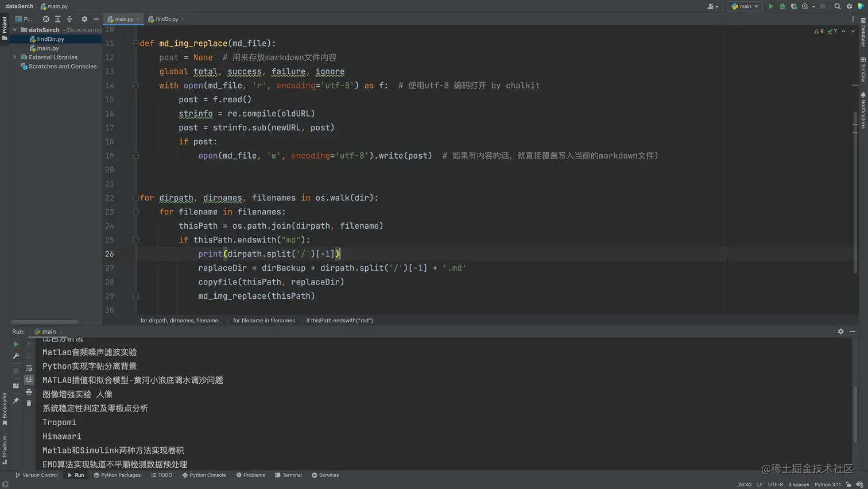Open Scratches and Consoles node
868x489 pixels.
[x=63, y=67]
